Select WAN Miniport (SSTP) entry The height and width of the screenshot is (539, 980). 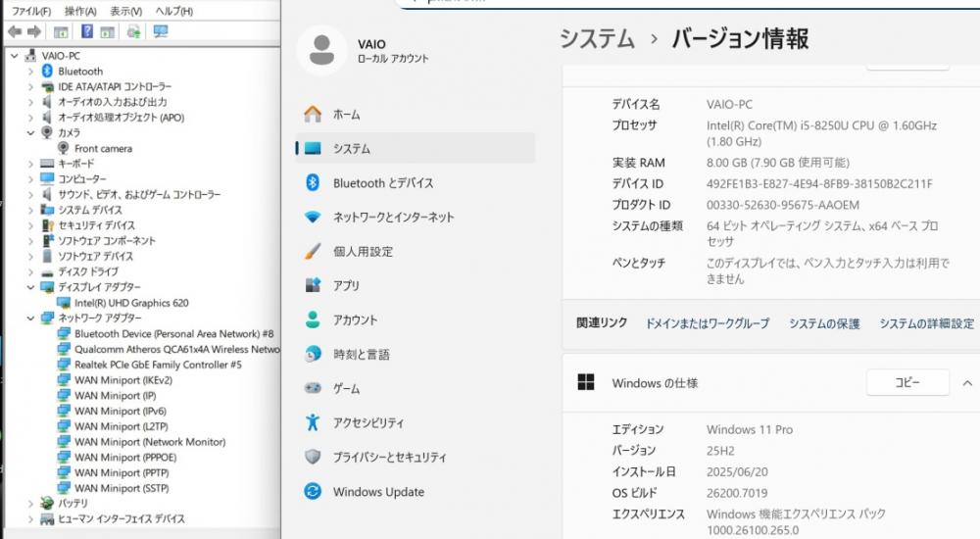click(x=122, y=488)
